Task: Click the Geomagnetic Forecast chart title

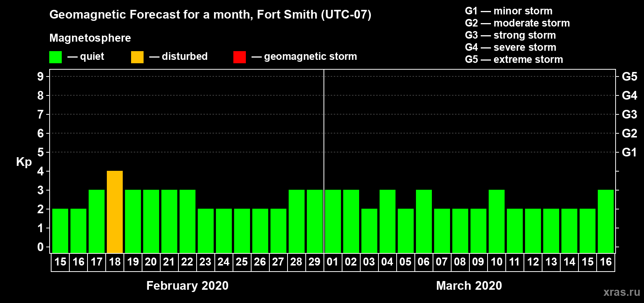Action: click(210, 15)
